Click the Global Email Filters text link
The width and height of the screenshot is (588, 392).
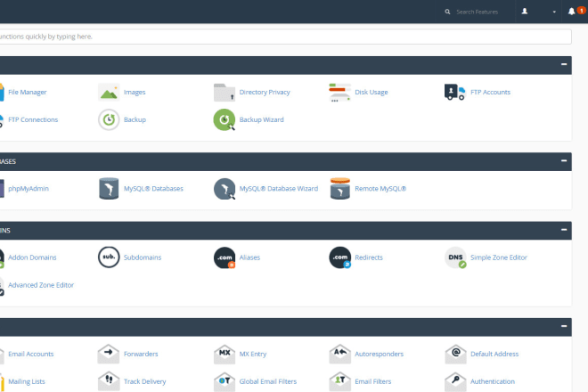268,381
